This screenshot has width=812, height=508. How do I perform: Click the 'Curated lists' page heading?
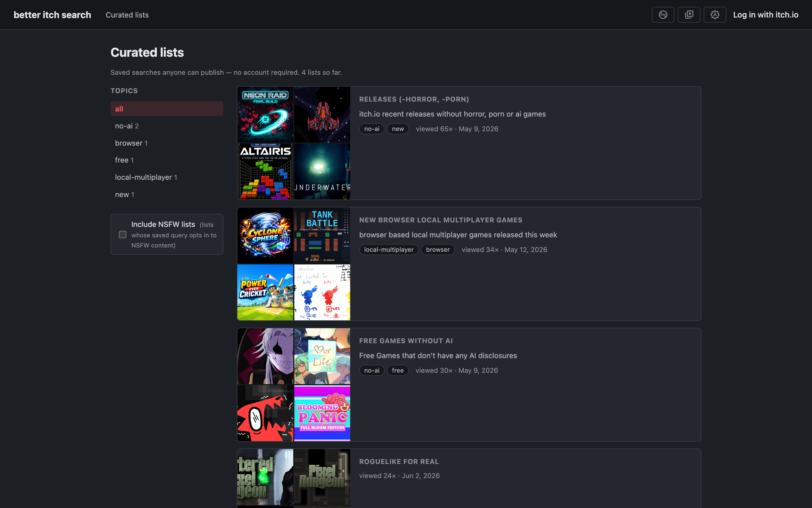147,52
